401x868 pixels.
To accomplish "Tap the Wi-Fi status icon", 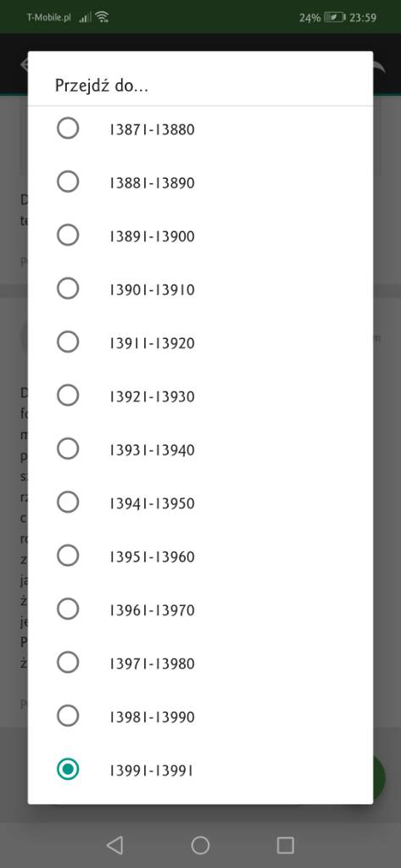I will coord(102,17).
